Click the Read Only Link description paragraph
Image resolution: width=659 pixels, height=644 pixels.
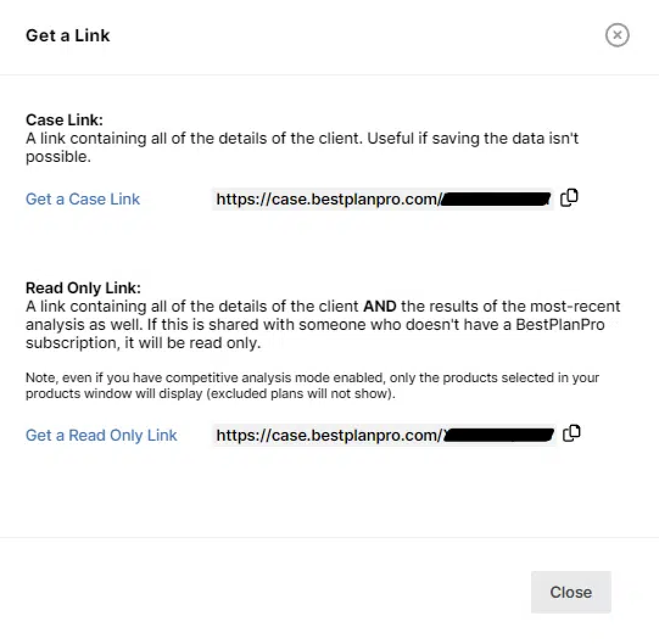coord(323,324)
